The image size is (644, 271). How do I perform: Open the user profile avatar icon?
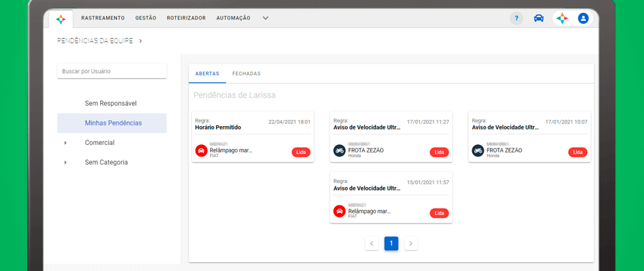[583, 18]
